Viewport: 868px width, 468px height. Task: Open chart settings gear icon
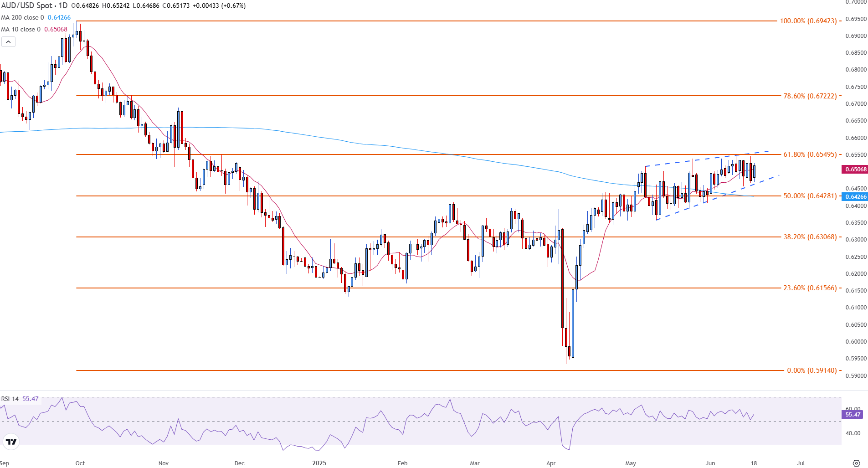(x=856, y=463)
